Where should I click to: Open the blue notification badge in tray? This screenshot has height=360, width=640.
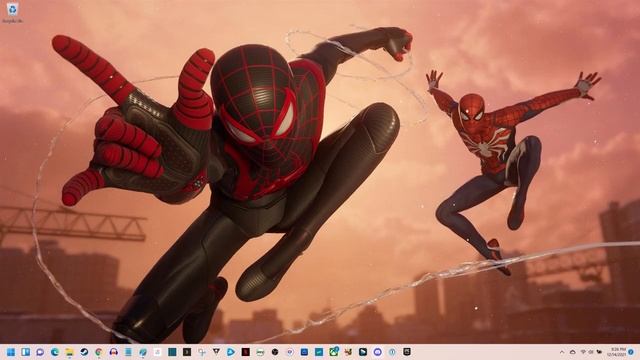click(x=631, y=352)
